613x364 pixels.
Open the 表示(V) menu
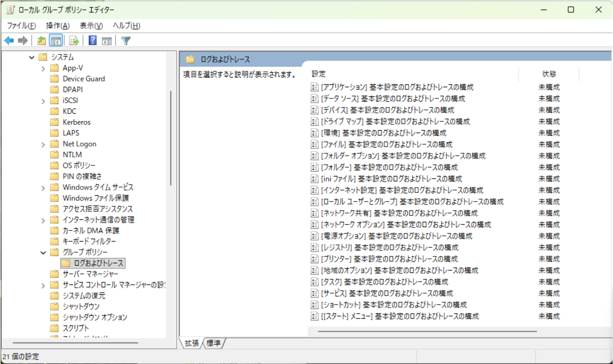tap(91, 26)
